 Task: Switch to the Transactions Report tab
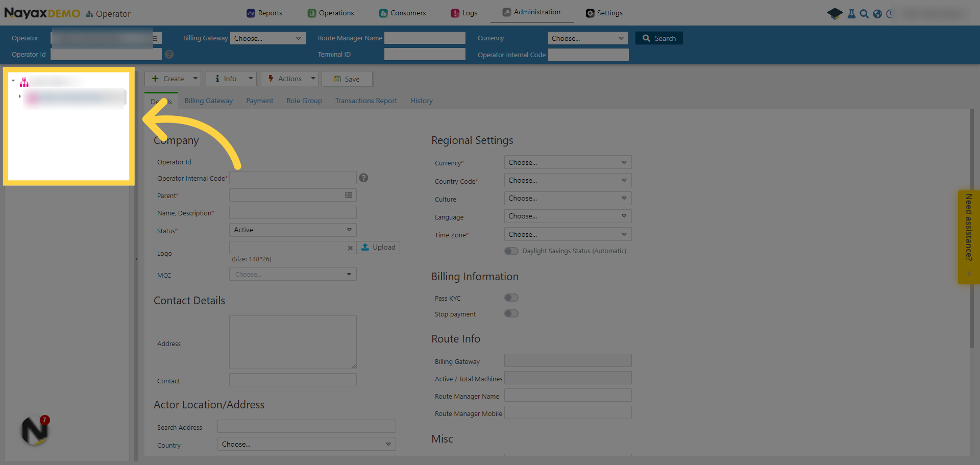click(x=366, y=101)
